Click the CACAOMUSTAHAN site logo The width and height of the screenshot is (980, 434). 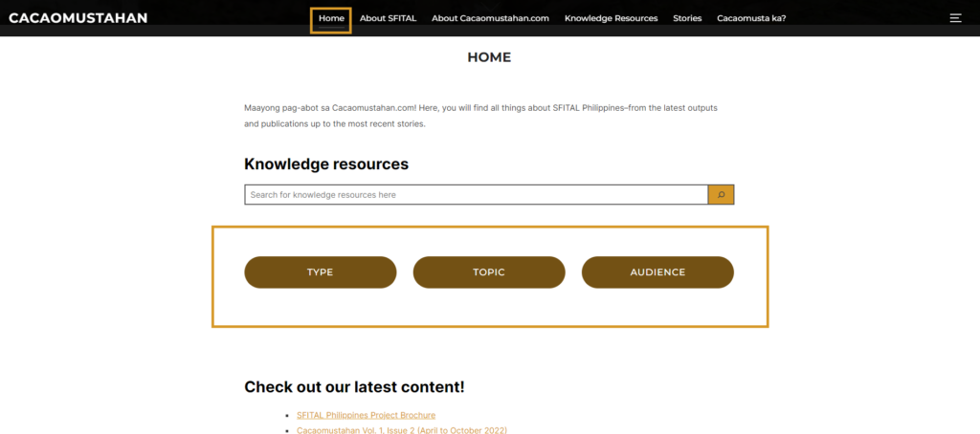[x=78, y=18]
